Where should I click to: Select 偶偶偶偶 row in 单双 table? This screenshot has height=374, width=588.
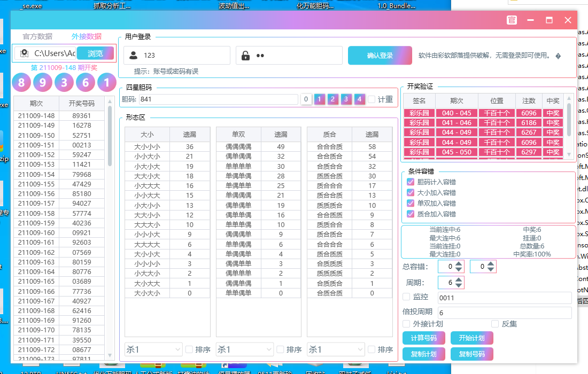click(258, 146)
